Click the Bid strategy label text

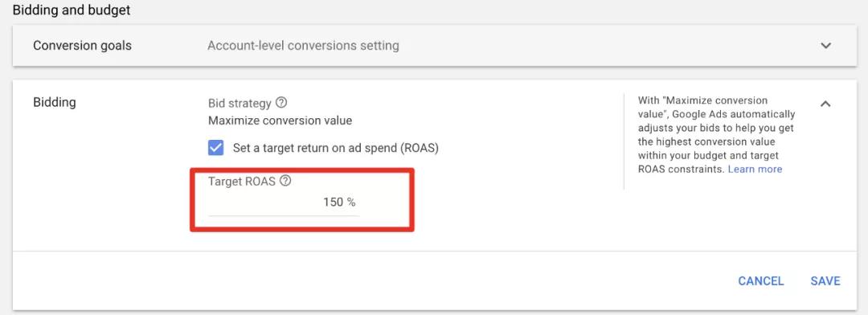coord(240,104)
